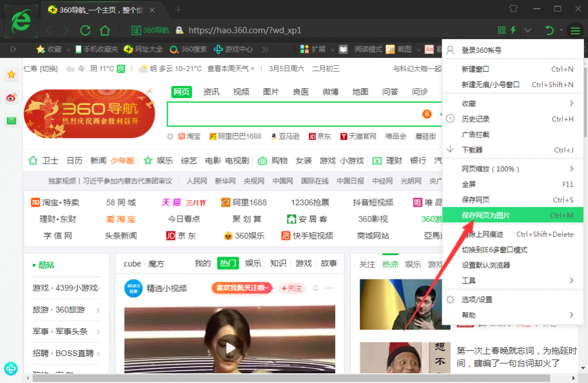The height and width of the screenshot is (383, 588).
Task: Select 新建无痕/小号窗口 menu item
Action: click(x=513, y=85)
